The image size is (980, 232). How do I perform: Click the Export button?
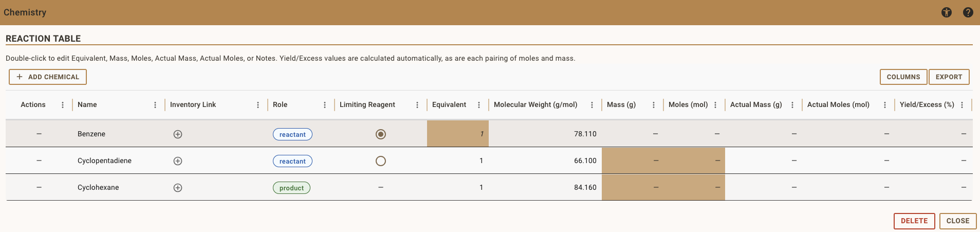click(949, 77)
